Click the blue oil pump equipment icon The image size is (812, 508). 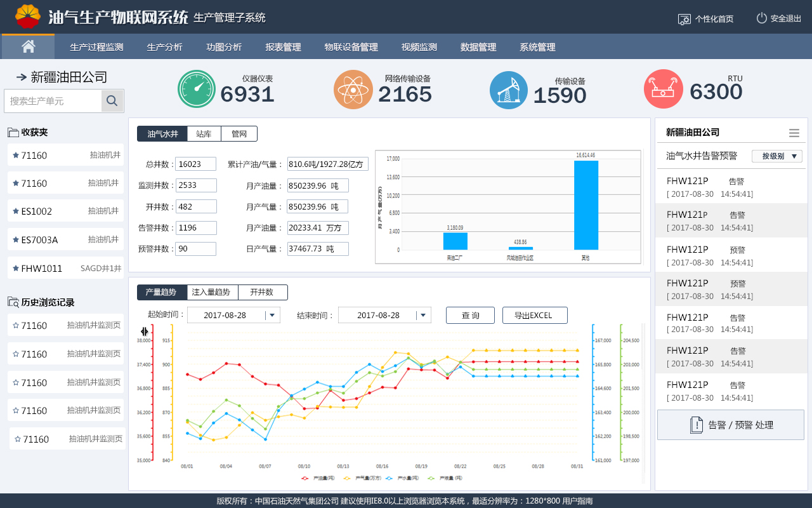tap(509, 90)
